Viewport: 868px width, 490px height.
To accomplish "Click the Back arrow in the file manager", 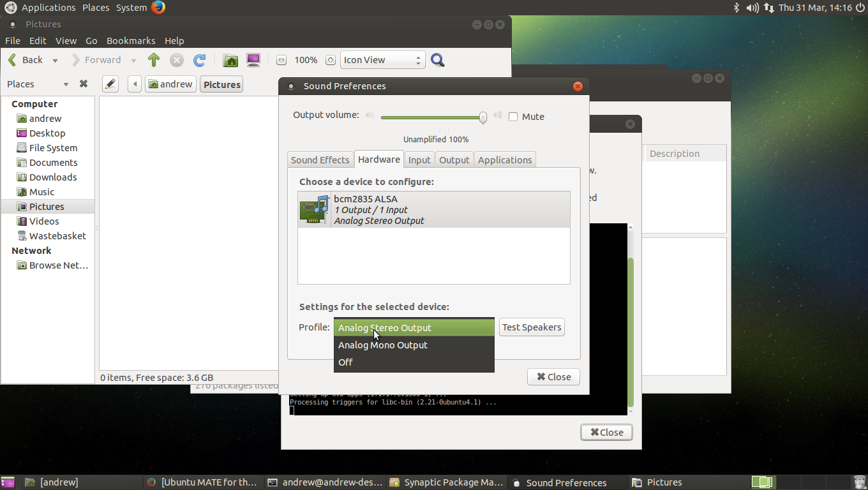I will point(24,60).
